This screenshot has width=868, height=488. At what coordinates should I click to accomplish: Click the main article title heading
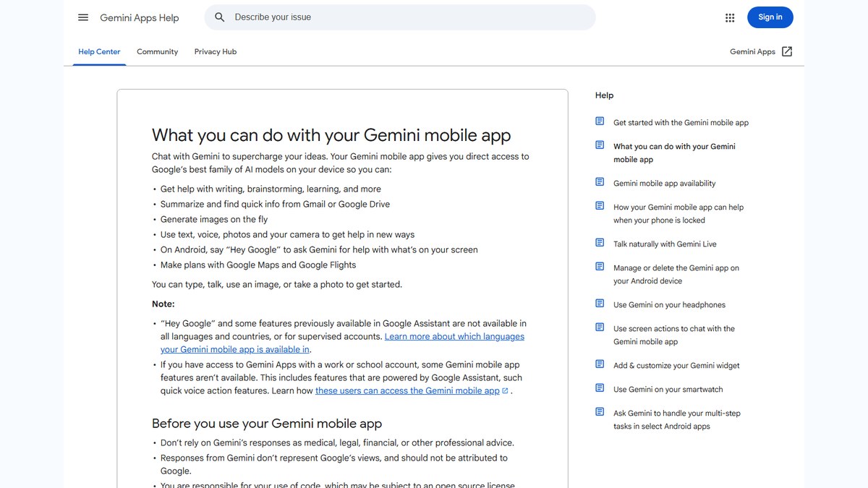[331, 135]
